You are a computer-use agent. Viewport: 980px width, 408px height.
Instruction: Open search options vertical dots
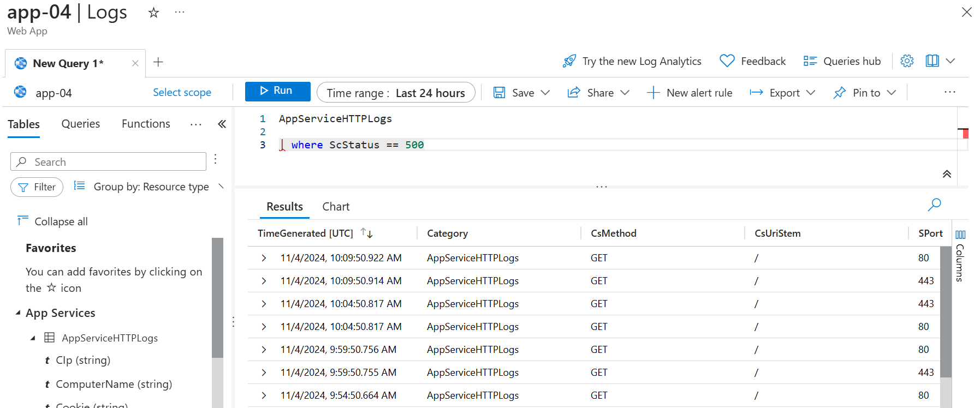coord(216,159)
